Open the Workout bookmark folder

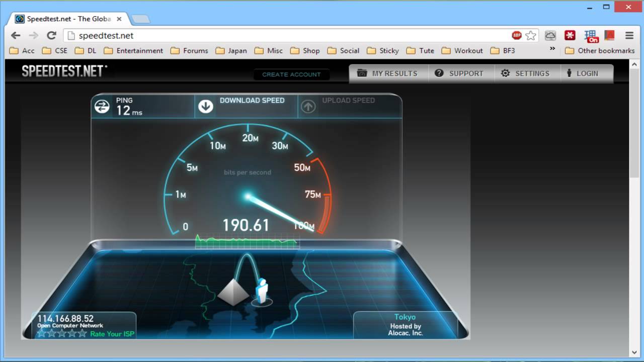point(462,50)
